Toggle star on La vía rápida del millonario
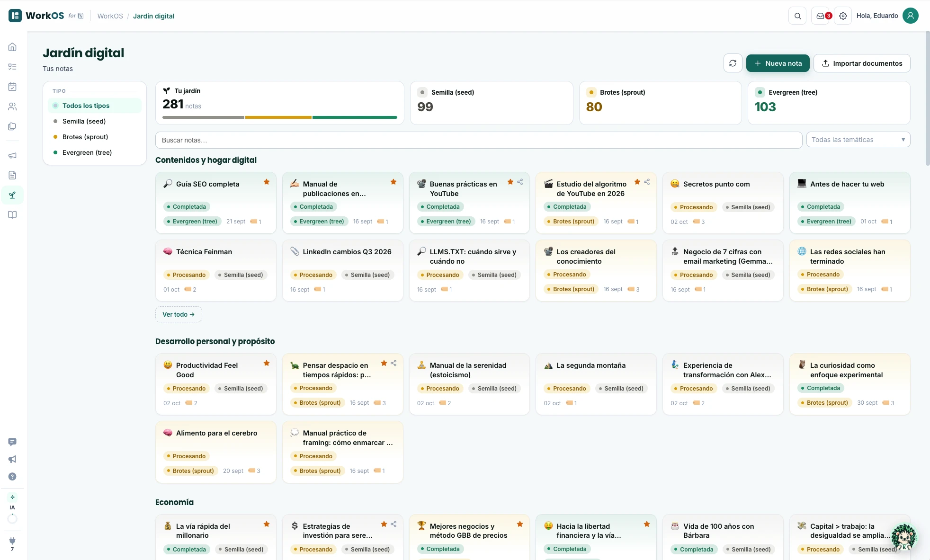This screenshot has height=560, width=930. coord(267,524)
